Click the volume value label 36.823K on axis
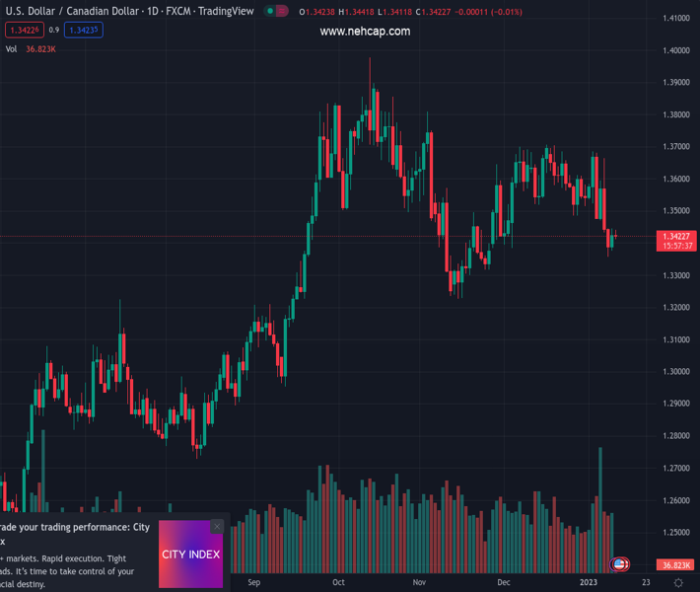 click(676, 564)
